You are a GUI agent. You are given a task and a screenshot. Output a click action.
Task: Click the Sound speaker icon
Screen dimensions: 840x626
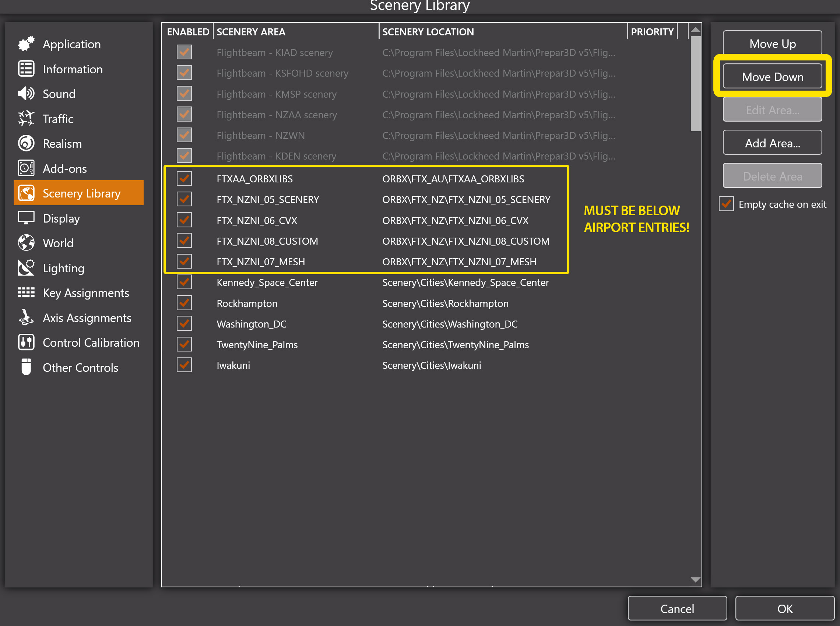point(26,94)
